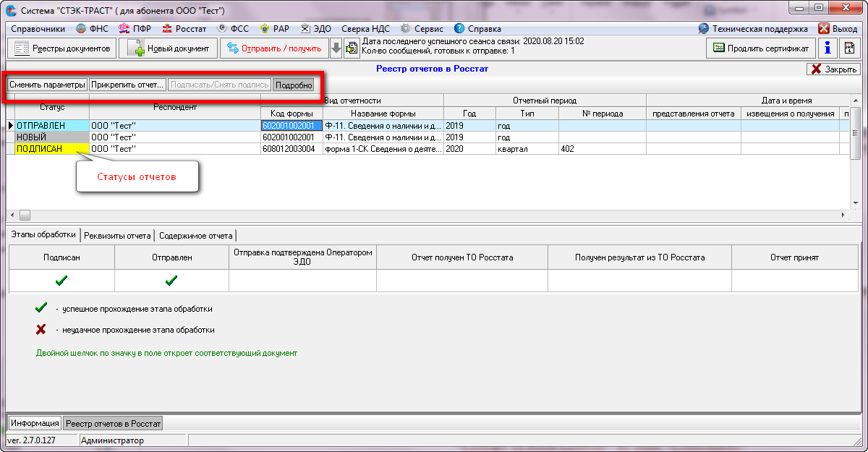Open the ПФР menu
Image resolution: width=868 pixels, height=452 pixels.
click(x=135, y=29)
